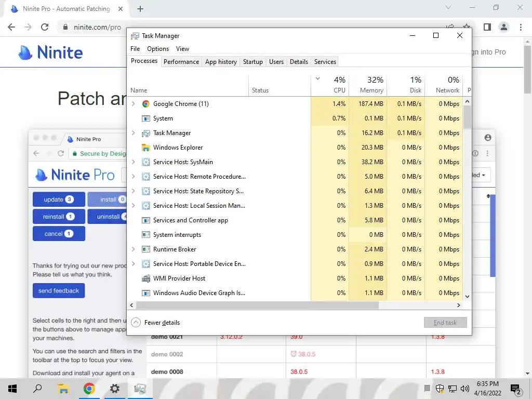Click the System interrupts icon
The width and height of the screenshot is (532, 399).
point(146,235)
